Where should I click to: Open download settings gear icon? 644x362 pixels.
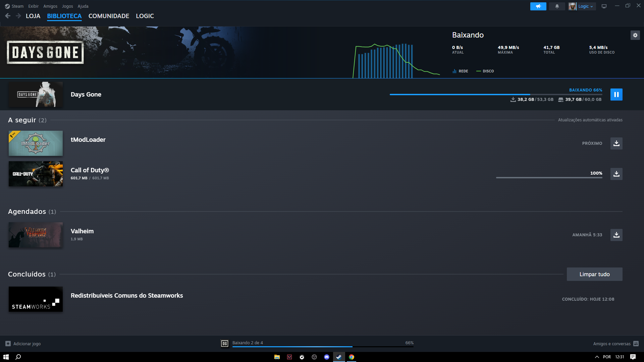click(x=635, y=35)
